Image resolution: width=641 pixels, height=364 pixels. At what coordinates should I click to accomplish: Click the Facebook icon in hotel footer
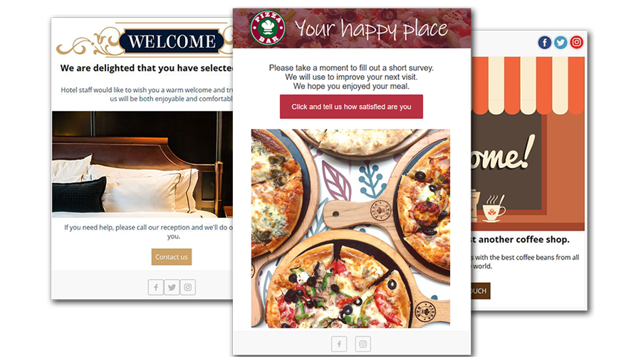(156, 287)
